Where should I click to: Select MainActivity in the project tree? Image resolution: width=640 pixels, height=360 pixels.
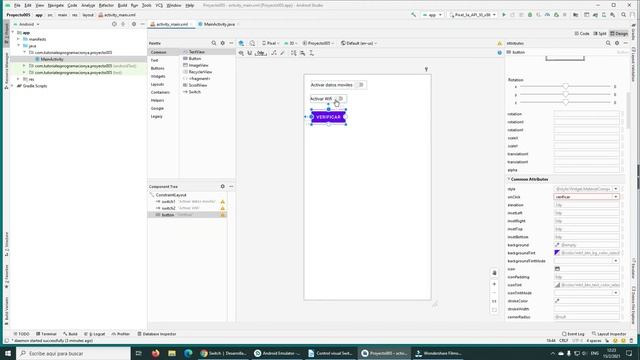[52, 59]
